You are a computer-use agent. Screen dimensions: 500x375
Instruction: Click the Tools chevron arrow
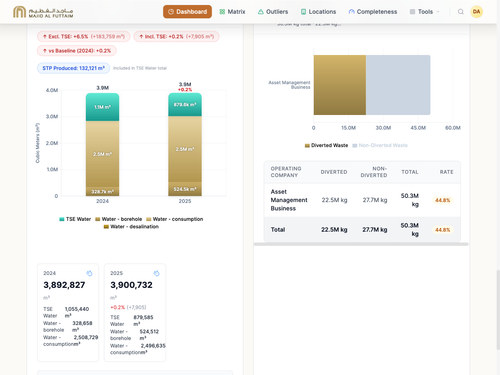438,12
